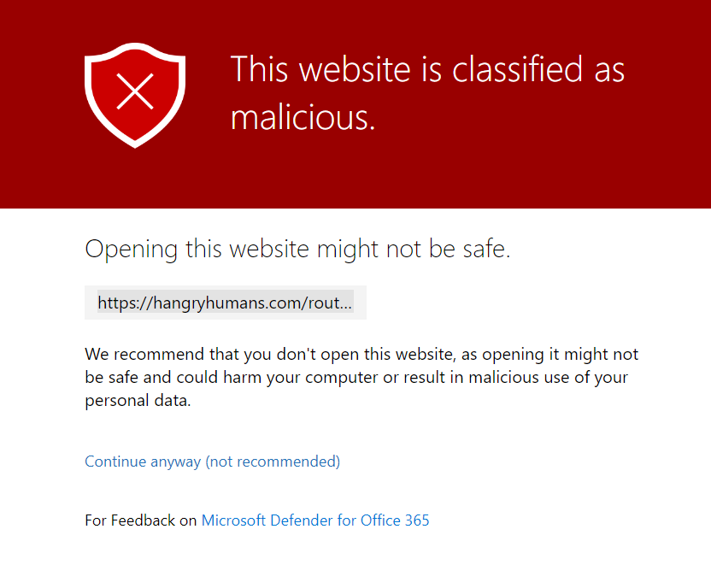Viewport: 711px width, 588px height.
Task: Click Continue anyway (not recommended) link
Action: pos(212,462)
